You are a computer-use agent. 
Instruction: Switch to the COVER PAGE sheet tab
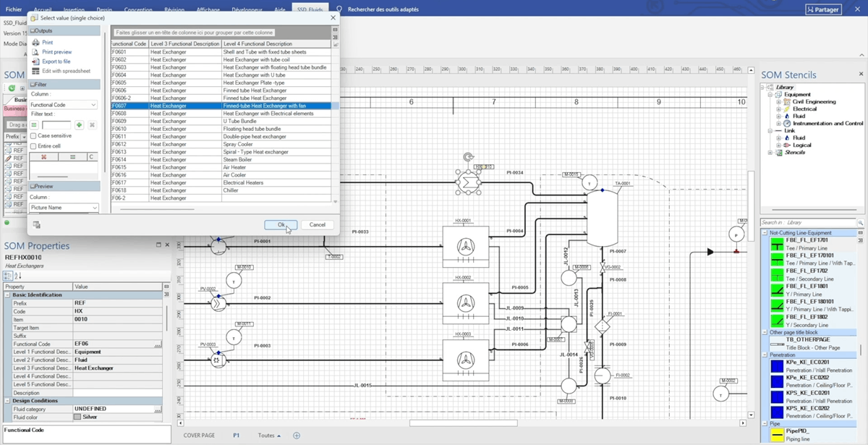(x=200, y=435)
